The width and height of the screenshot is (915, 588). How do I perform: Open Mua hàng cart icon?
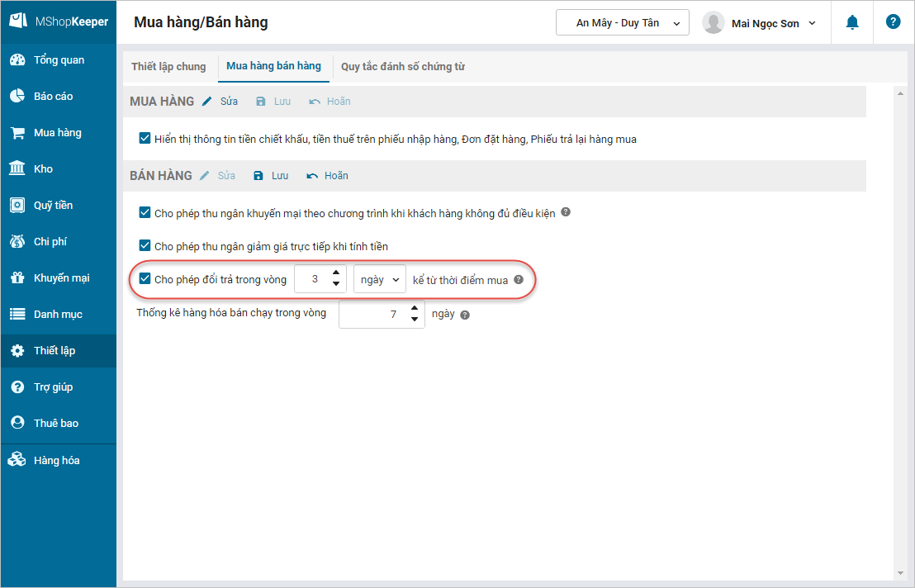pyautogui.click(x=17, y=132)
